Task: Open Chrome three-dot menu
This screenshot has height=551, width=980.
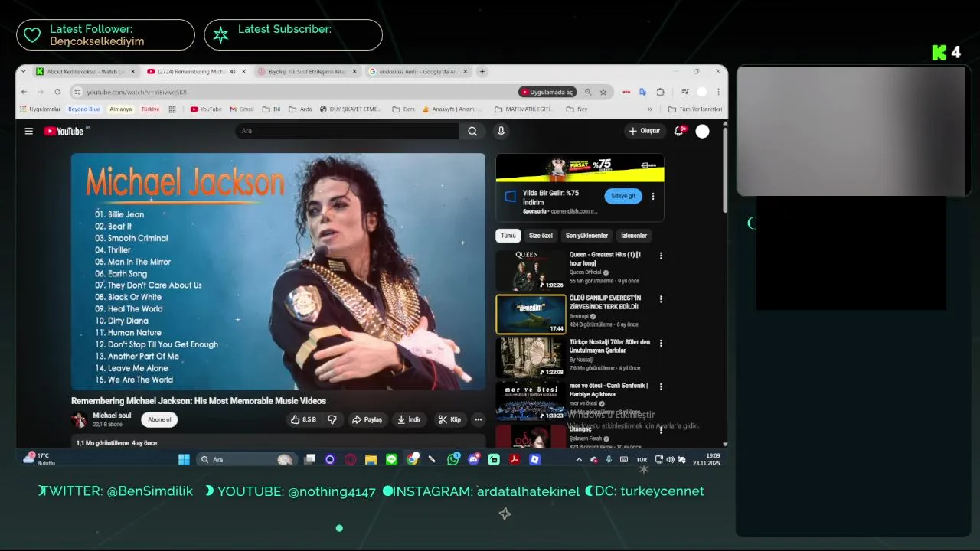Action: [718, 92]
